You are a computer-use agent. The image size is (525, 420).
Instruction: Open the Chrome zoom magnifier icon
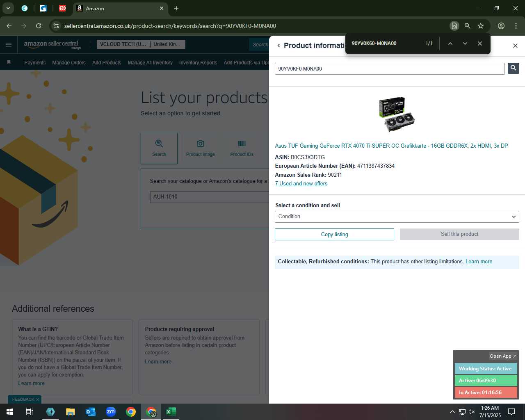pos(467,26)
